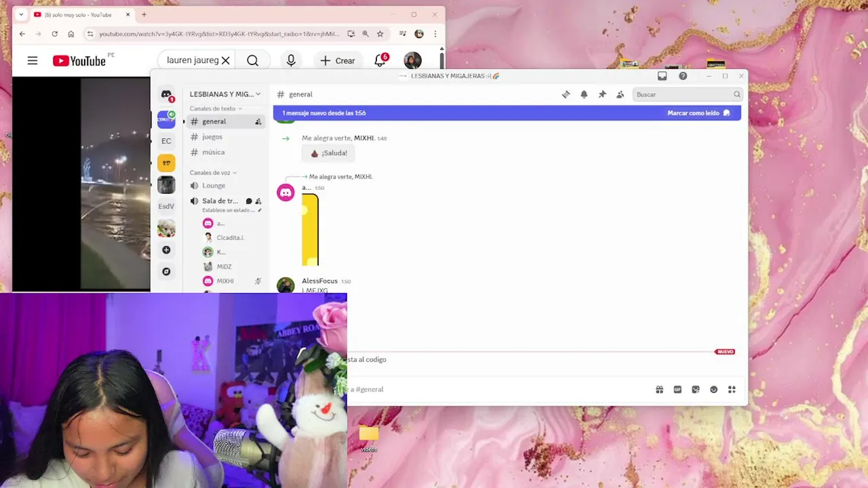Open the sticker picker in message bar

pyautogui.click(x=696, y=390)
